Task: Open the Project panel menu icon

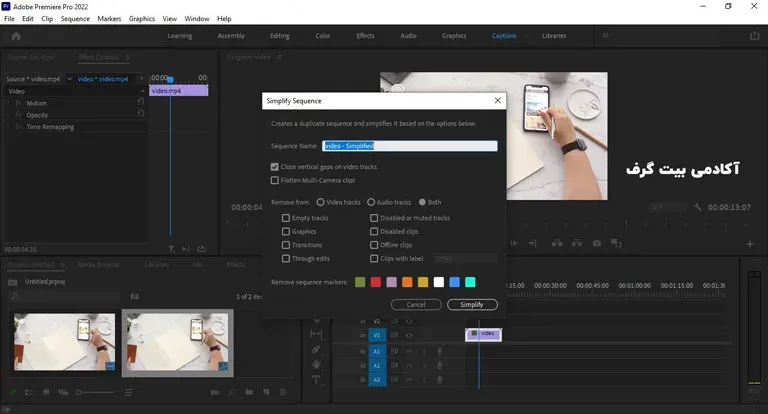Action: click(62, 265)
